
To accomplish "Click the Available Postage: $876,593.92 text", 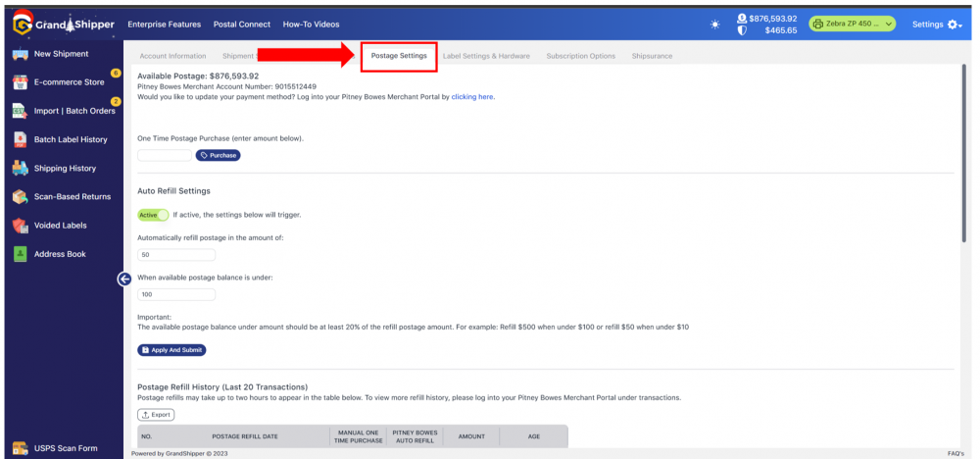I will point(198,76).
